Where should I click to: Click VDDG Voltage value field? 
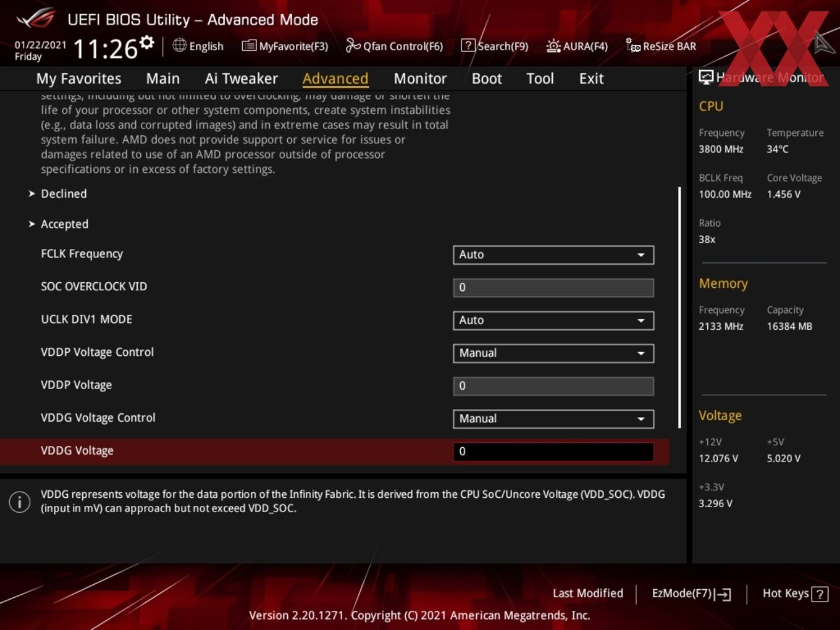tap(553, 451)
